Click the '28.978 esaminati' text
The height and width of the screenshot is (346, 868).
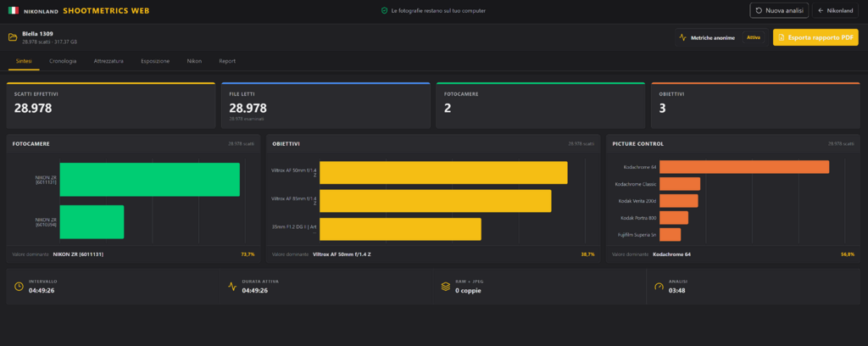247,119
